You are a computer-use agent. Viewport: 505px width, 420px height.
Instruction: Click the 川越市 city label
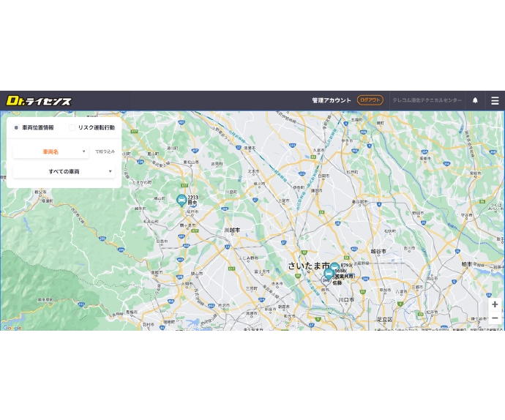[x=232, y=230]
